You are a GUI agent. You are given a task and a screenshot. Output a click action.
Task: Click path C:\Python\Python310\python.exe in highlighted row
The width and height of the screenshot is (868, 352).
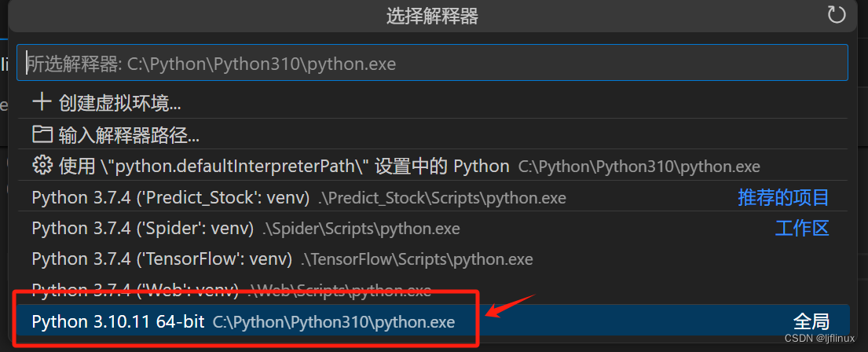tap(334, 321)
